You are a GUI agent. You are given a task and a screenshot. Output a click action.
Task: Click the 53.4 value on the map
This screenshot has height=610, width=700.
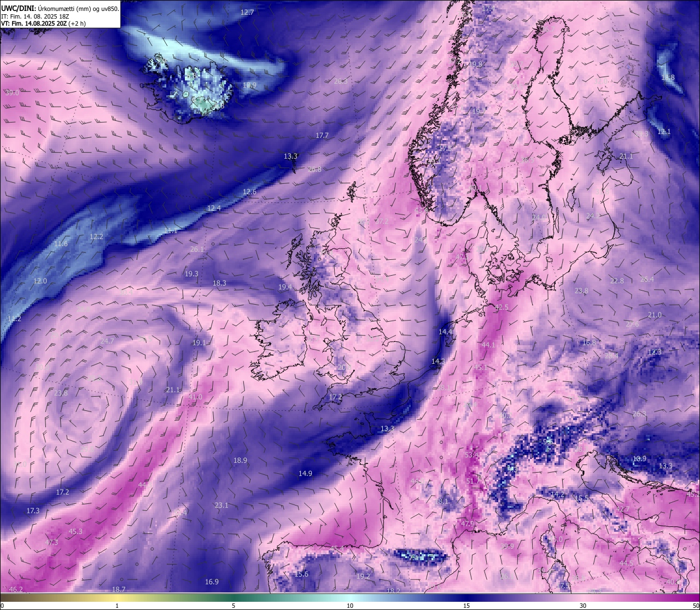[x=471, y=455]
